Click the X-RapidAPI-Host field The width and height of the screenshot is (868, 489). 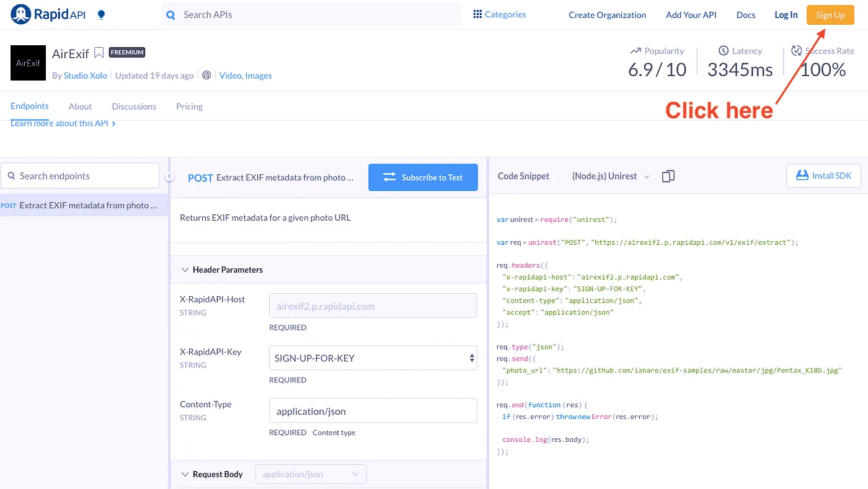(x=373, y=306)
